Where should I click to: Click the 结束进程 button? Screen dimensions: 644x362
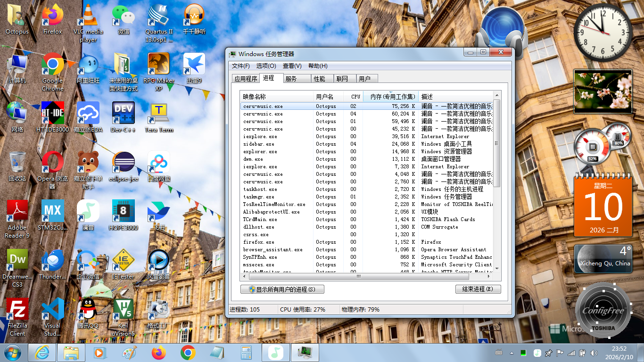[x=478, y=289]
